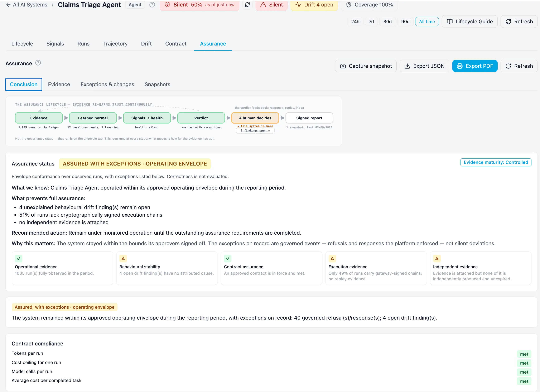Open help icon beside Assurance heading
The image size is (540, 392).
click(38, 63)
